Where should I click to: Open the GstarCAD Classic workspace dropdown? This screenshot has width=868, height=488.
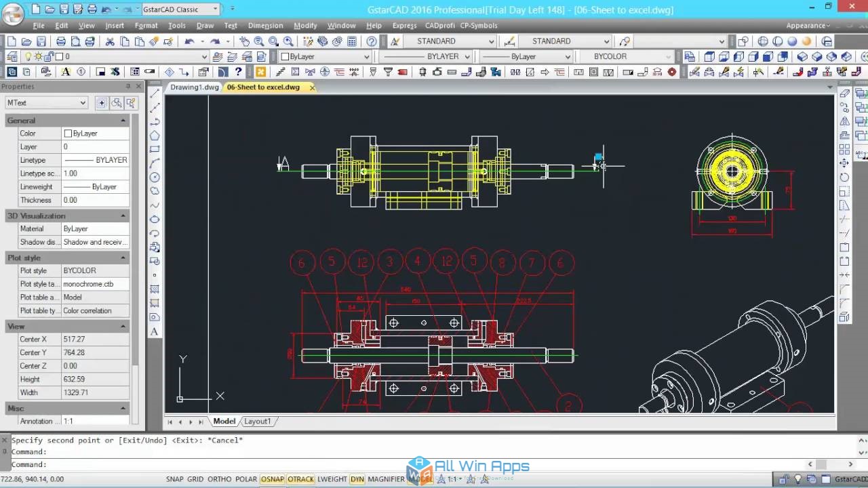coord(182,9)
